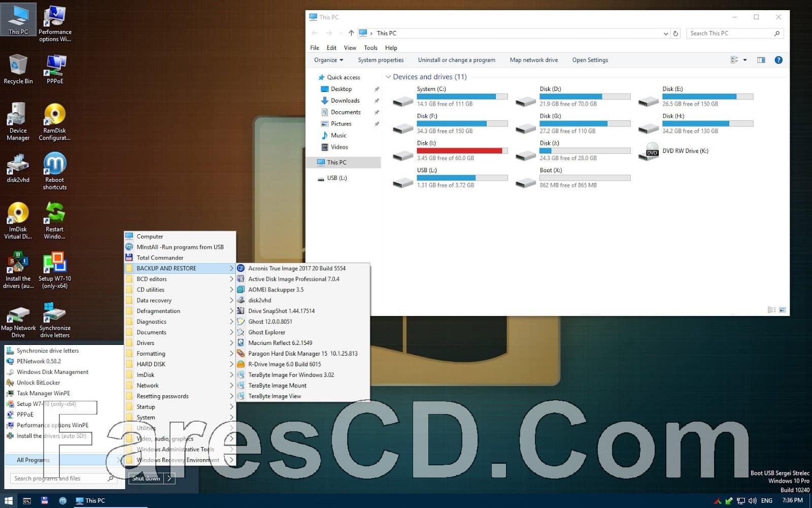Expand the Defragmentation folder

pos(180,311)
